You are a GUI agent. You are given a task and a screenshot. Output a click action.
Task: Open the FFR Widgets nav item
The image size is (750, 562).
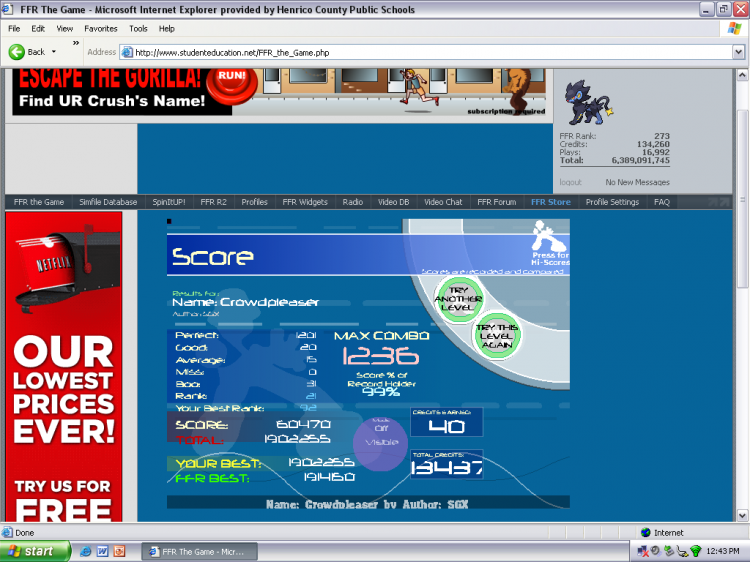pos(305,202)
